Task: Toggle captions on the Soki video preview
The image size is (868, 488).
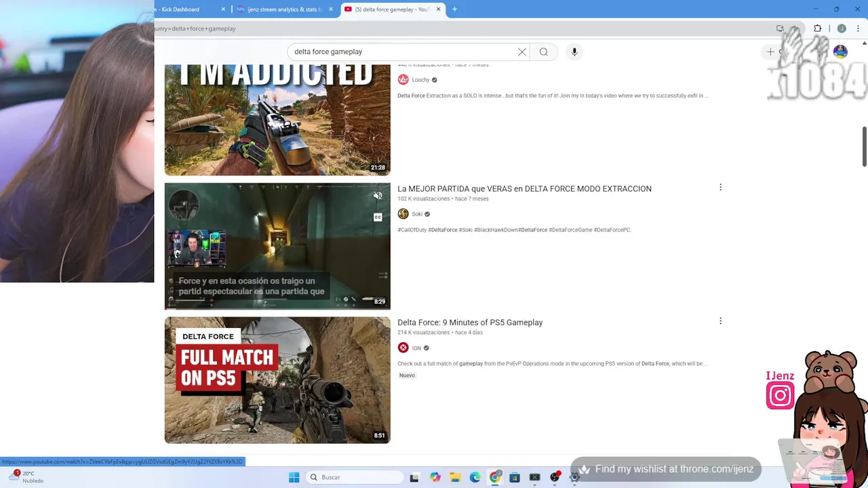Action: [378, 217]
